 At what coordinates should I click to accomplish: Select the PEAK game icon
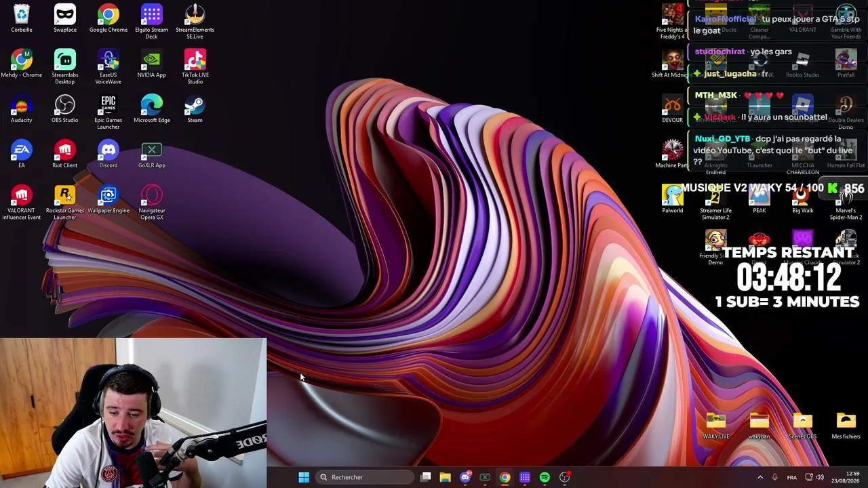click(759, 199)
